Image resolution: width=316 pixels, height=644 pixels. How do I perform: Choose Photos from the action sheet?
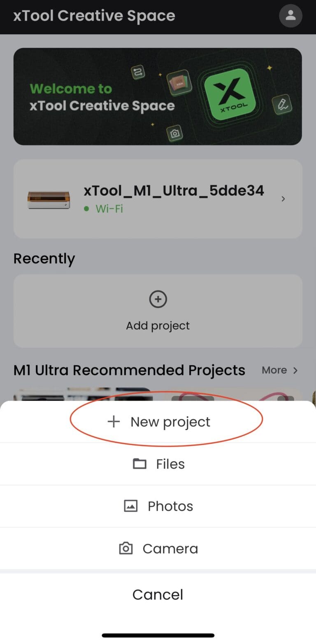point(170,506)
